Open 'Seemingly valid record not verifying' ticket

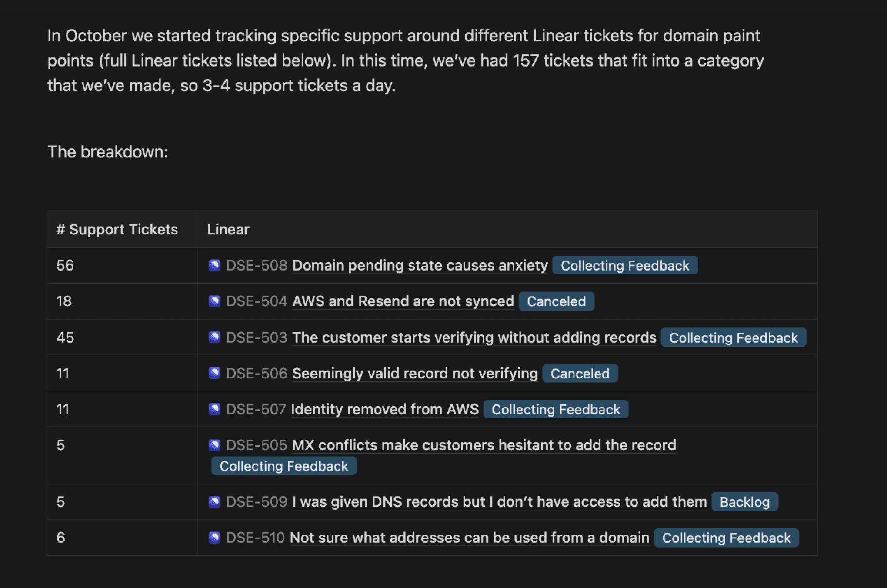[415, 373]
